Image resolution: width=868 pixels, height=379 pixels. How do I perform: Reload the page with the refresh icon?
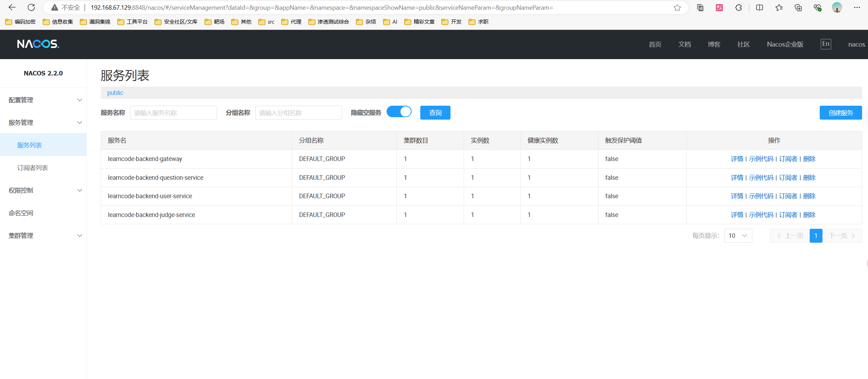click(x=31, y=7)
